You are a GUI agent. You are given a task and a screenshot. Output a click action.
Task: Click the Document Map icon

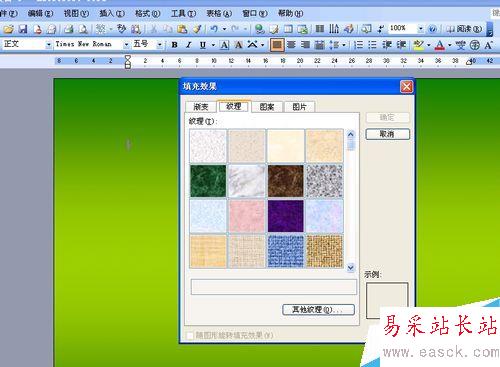pos(367,29)
